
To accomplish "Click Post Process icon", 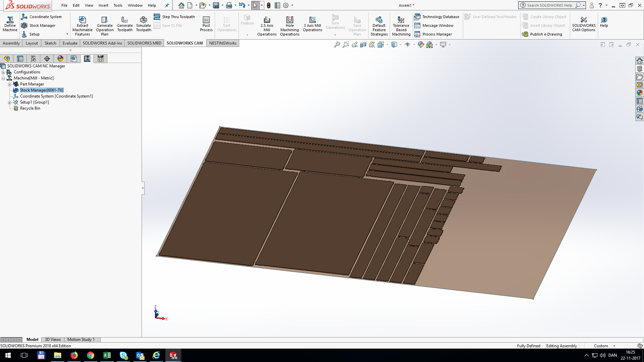I will pos(206,23).
